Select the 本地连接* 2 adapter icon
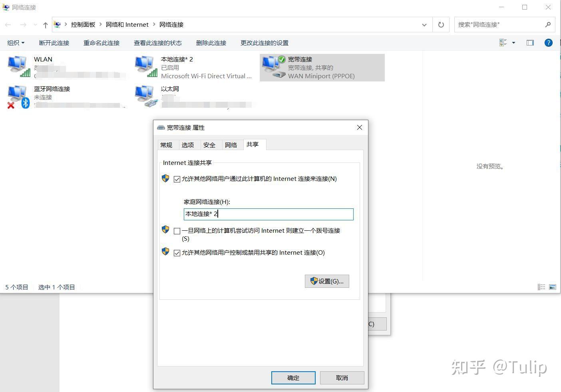561x392 pixels. [146, 66]
